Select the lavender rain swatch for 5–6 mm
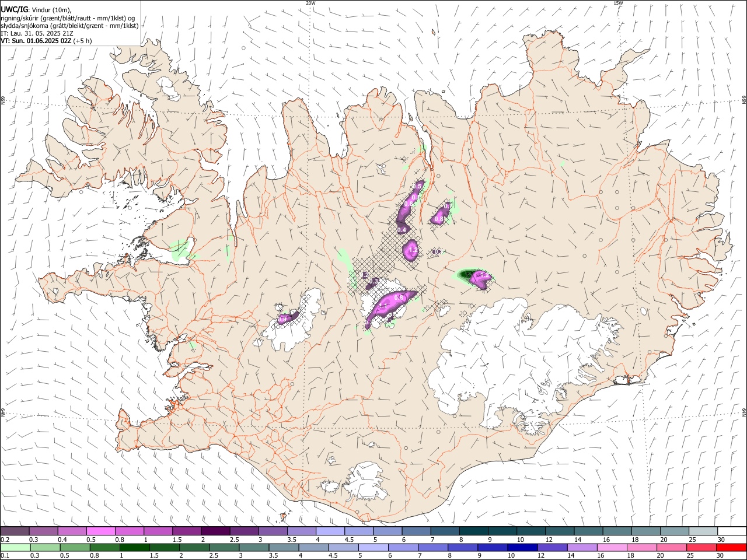Screen dimensions: 747x560 [x=373, y=547]
